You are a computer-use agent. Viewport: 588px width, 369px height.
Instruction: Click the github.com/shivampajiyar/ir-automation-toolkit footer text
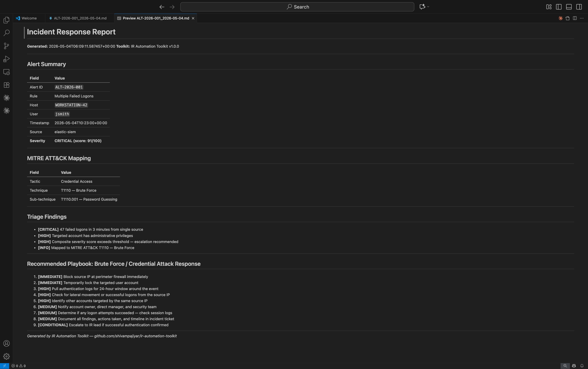click(136, 336)
